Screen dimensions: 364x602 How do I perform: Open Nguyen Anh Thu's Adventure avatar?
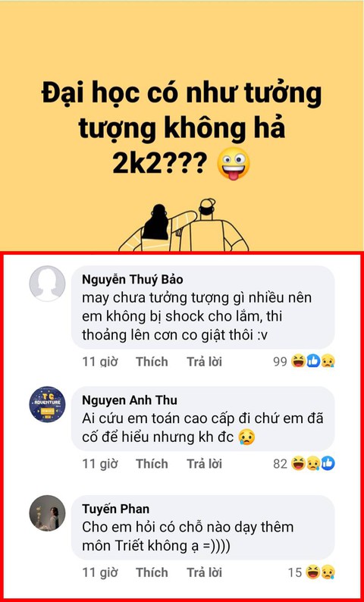(x=47, y=404)
